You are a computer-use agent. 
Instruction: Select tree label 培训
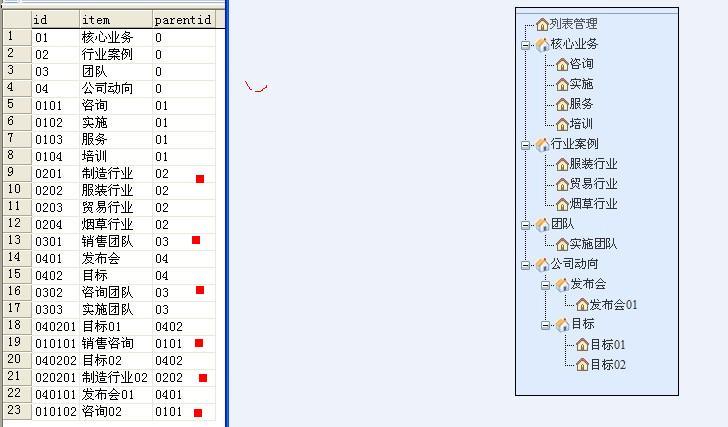click(581, 124)
